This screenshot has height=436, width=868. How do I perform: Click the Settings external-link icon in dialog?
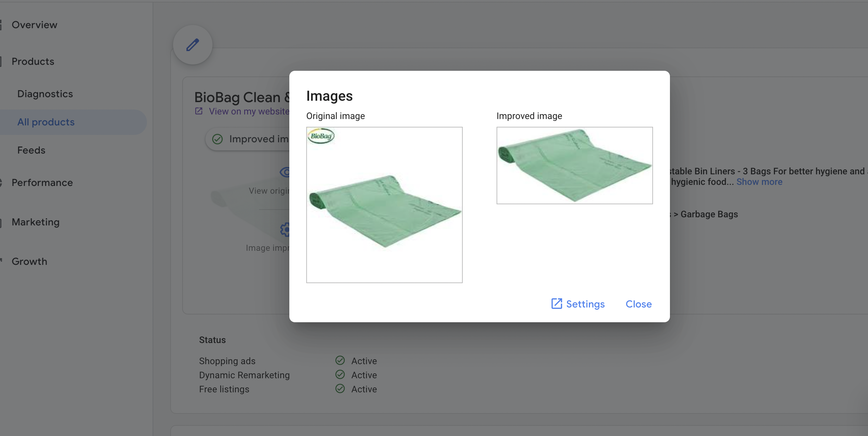point(556,304)
